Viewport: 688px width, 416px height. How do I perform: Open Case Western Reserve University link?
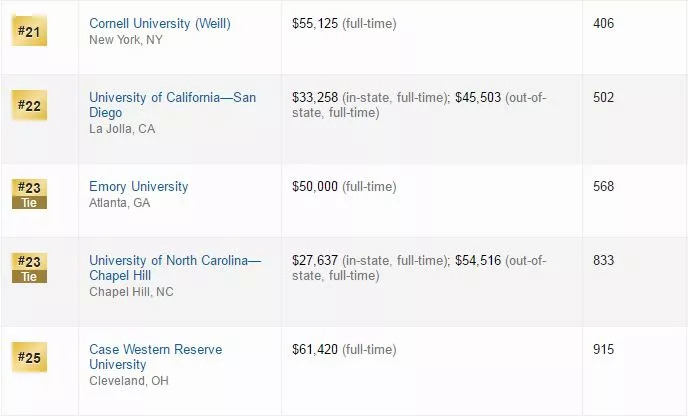pos(156,357)
